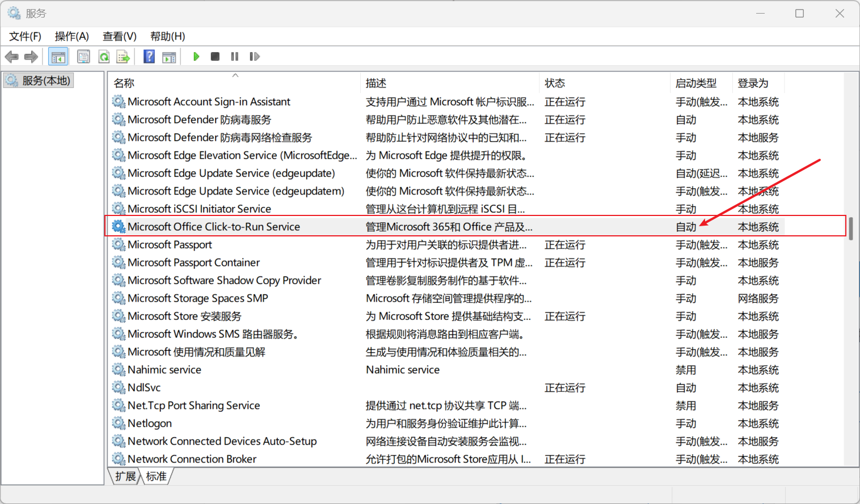Click 网络服务 logon of Storage Spaces SMP
The image size is (860, 504).
click(x=758, y=298)
